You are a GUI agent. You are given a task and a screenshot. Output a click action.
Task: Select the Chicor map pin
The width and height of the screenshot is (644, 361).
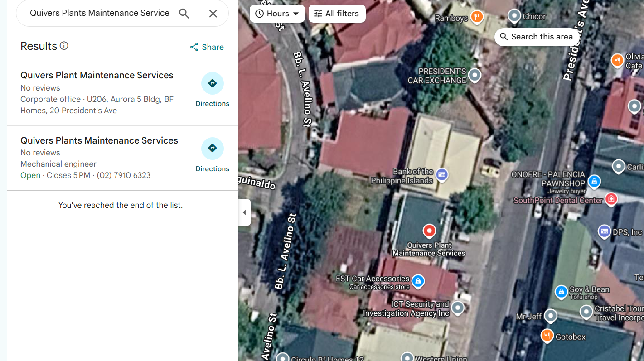click(x=514, y=16)
